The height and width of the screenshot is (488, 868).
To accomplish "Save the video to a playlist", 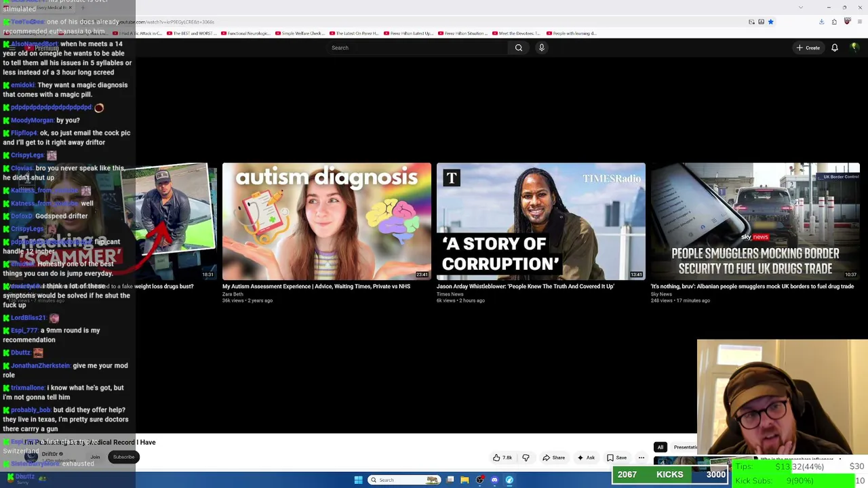I will click(616, 457).
